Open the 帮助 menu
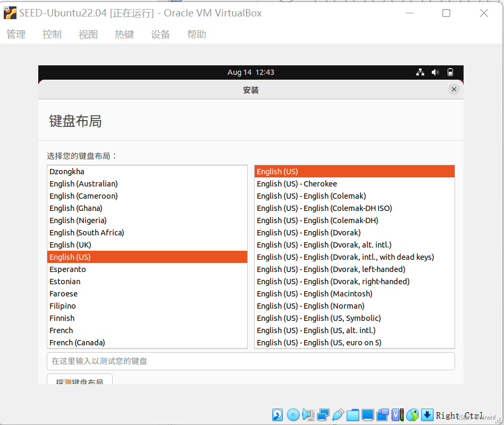This screenshot has width=504, height=425. [x=197, y=34]
